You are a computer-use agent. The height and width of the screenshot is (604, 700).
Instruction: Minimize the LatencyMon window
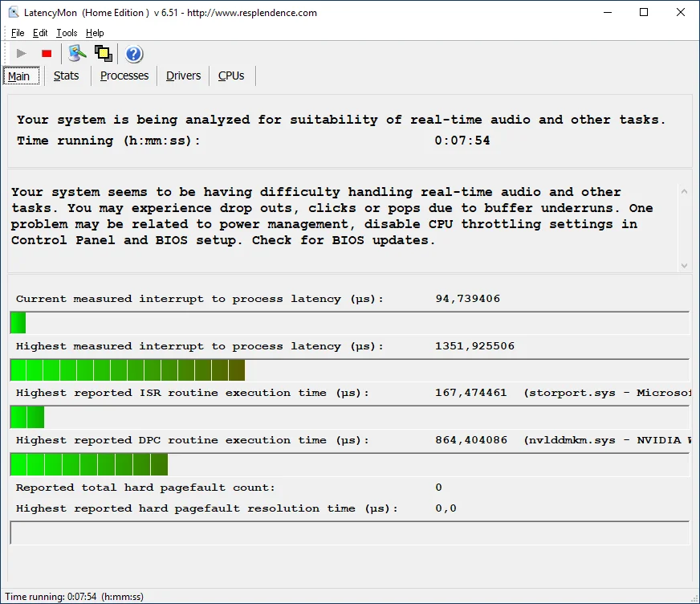[x=608, y=13]
